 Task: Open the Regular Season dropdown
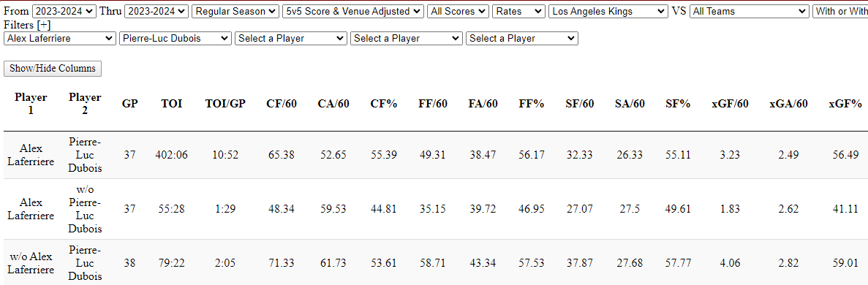[x=235, y=11]
